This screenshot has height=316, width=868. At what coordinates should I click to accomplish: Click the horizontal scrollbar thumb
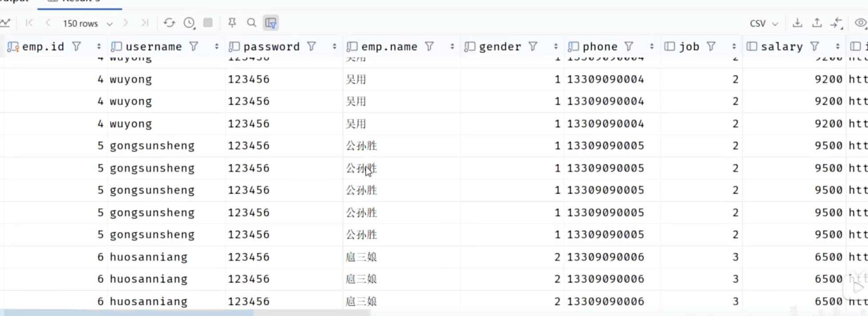click(x=129, y=313)
